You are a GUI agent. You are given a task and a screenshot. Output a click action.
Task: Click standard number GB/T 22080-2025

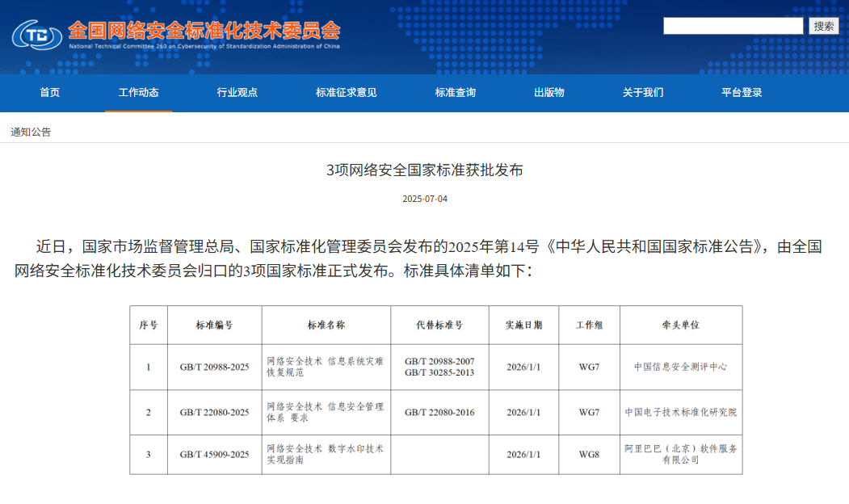pyautogui.click(x=215, y=412)
